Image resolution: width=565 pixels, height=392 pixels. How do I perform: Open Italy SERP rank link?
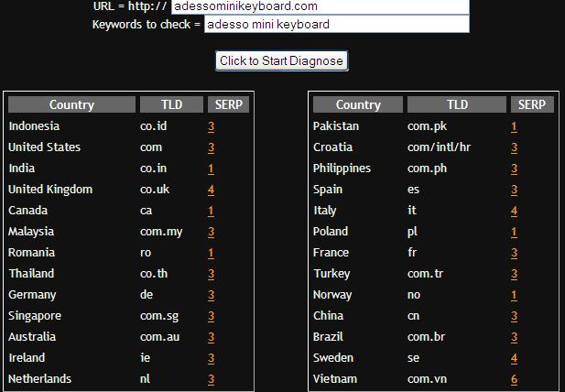point(515,211)
